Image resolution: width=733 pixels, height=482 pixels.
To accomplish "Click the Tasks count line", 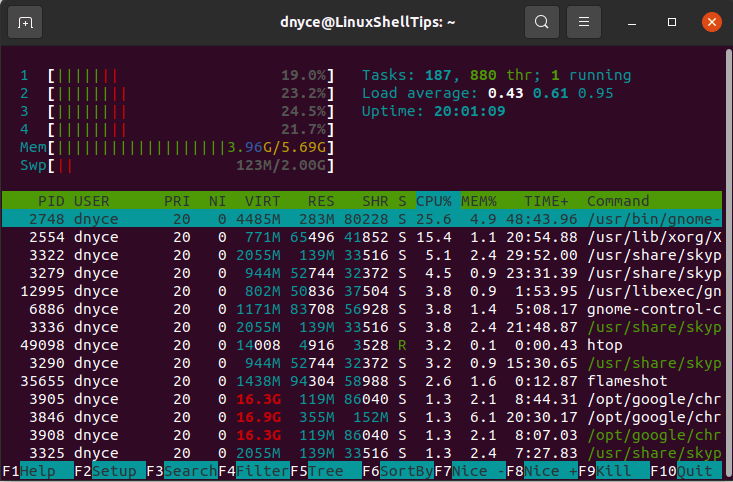I will tap(496, 75).
